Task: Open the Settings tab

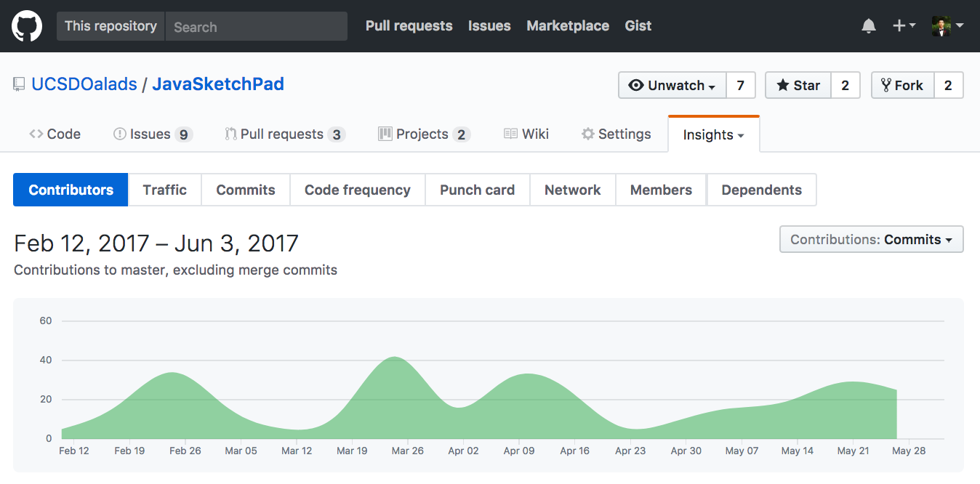Action: [x=616, y=134]
